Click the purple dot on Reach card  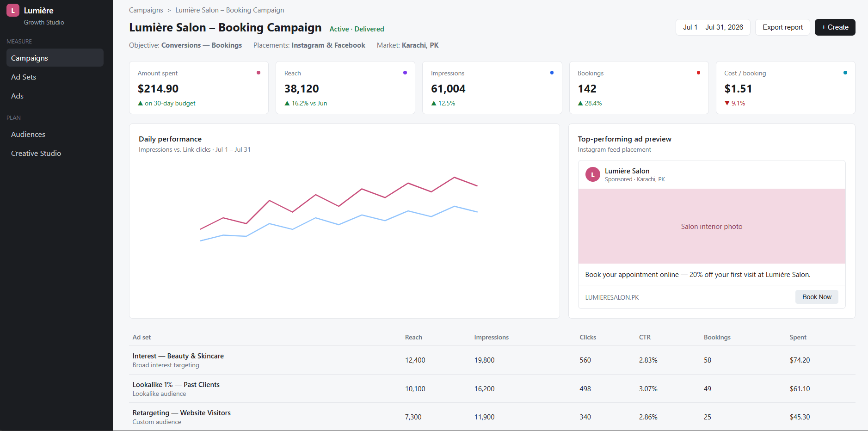(405, 73)
